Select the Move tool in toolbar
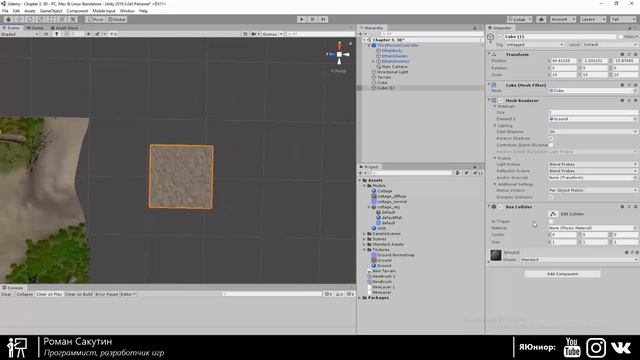640x360 pixels. (19, 19)
